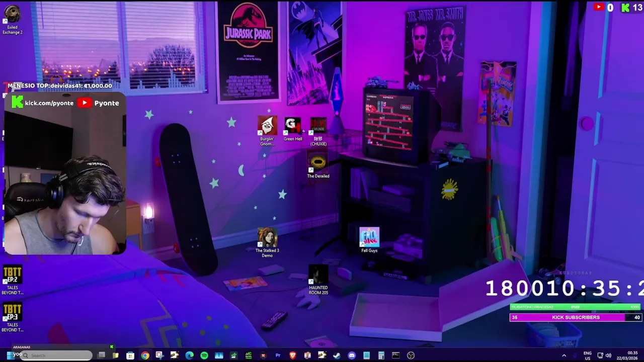644x362 pixels.
Task: Click the Tales Beyond EP:3 shortcut
Action: [x=12, y=318]
